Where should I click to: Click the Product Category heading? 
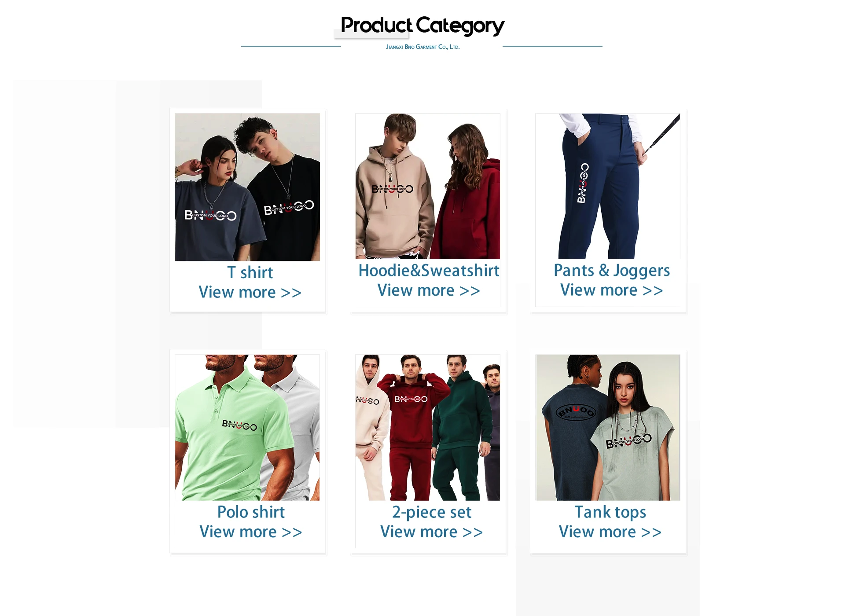(422, 26)
